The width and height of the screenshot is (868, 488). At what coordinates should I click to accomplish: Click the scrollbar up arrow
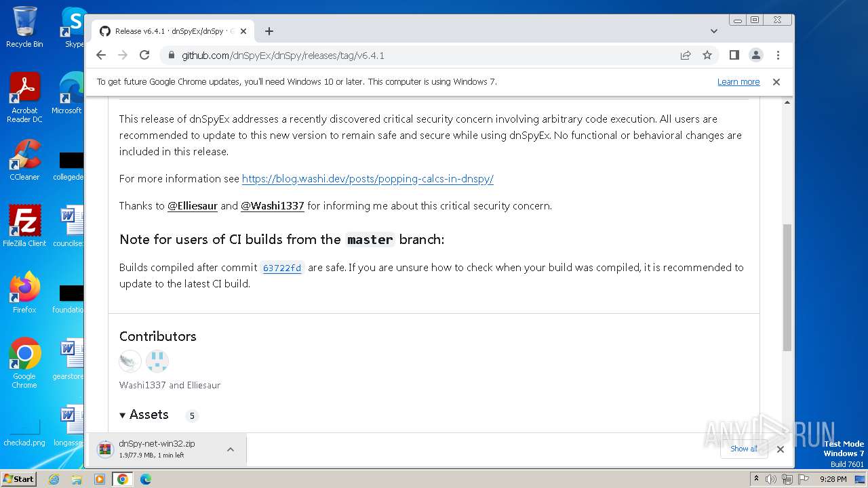(787, 103)
